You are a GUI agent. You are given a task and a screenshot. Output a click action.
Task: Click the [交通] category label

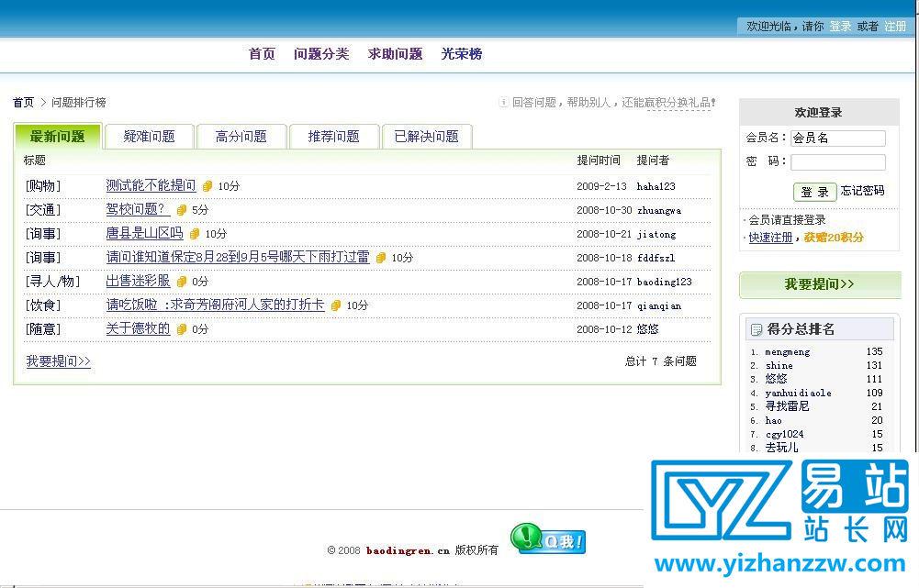tap(43, 210)
